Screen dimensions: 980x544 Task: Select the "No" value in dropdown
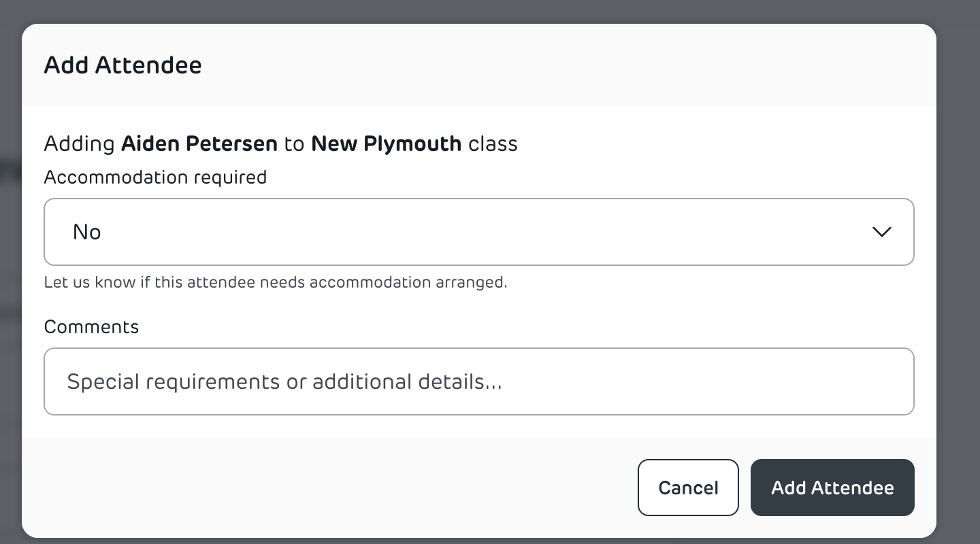87,232
